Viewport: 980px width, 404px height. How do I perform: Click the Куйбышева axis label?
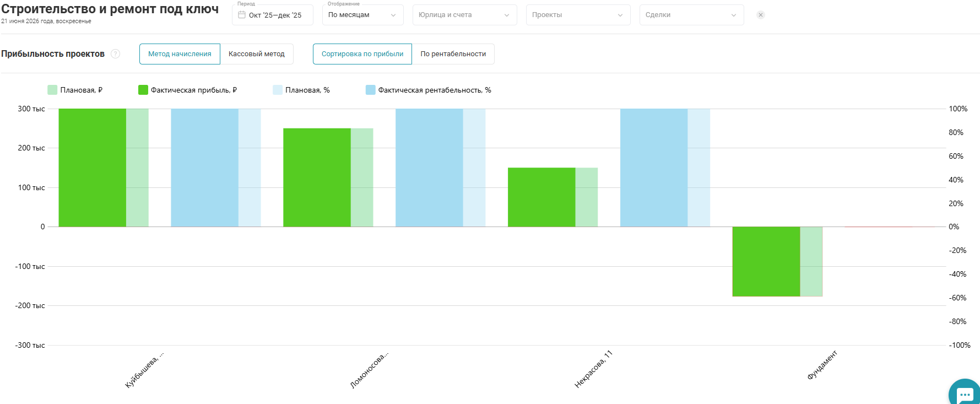144,369
